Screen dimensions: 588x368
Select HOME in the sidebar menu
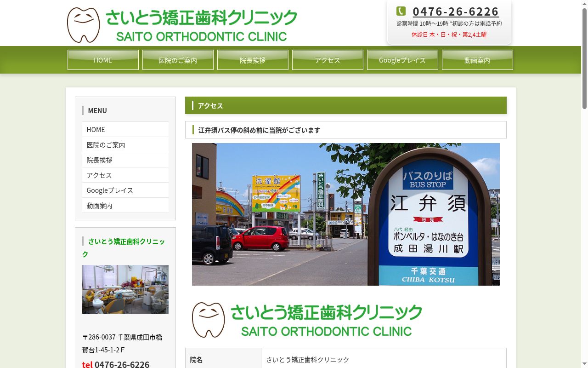[x=125, y=129]
